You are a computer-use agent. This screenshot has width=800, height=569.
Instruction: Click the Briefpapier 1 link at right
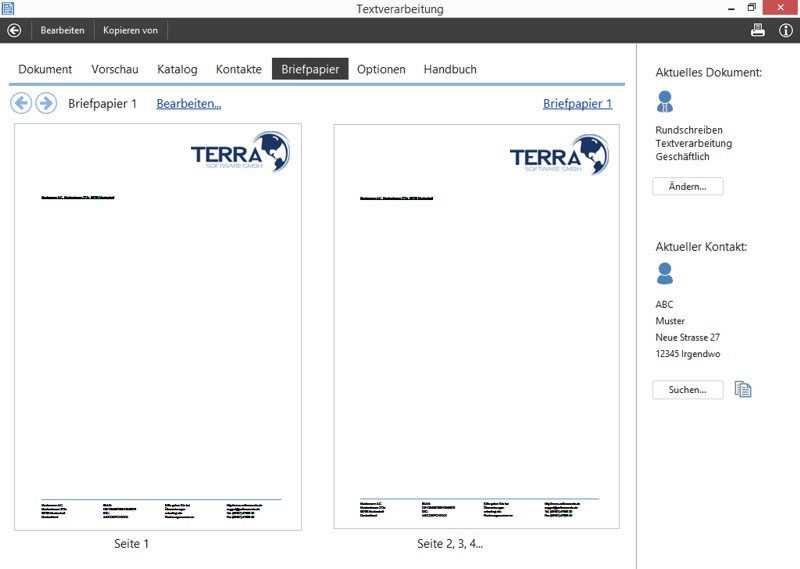[x=578, y=104]
